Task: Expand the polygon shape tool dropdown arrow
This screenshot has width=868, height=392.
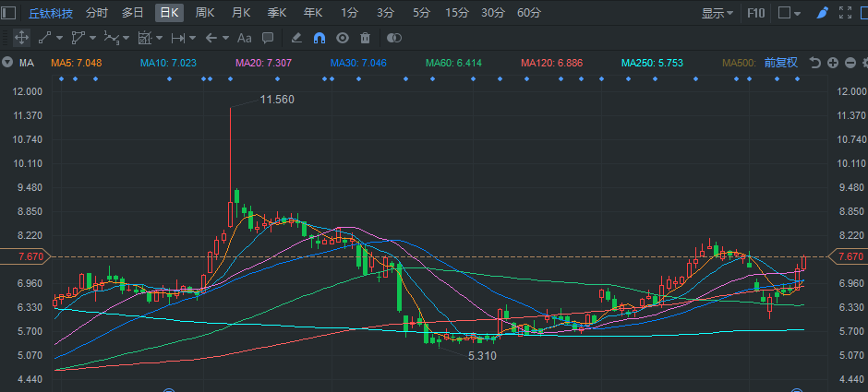Action: 92,38
